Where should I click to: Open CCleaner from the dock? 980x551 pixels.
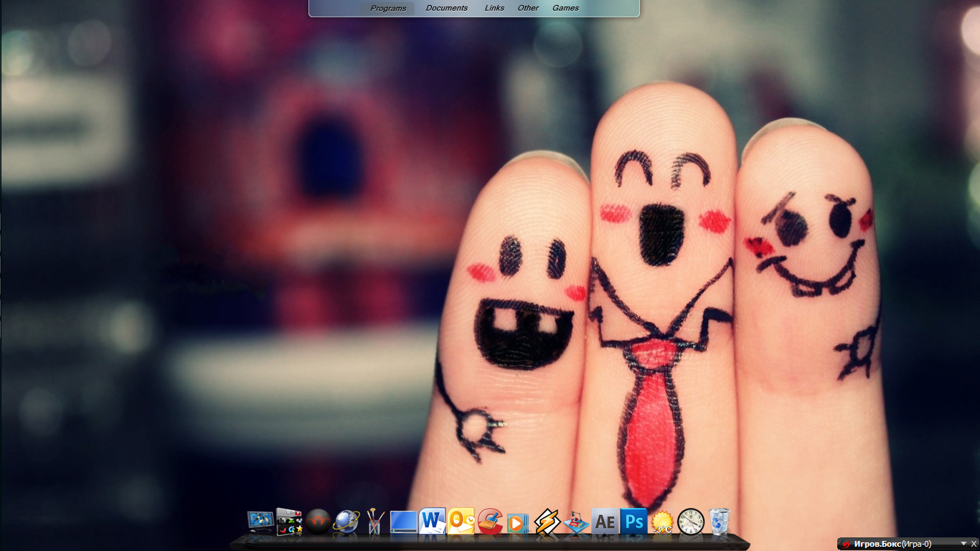[x=489, y=522]
